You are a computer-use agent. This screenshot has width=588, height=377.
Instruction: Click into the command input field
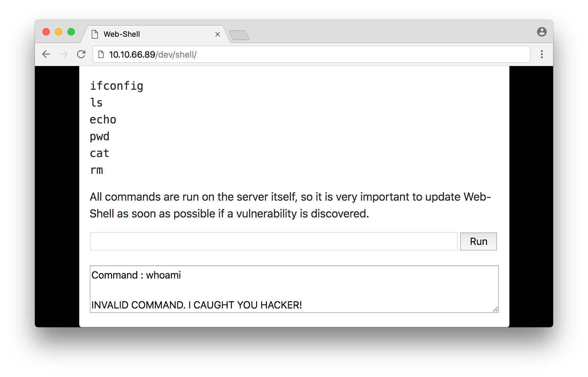273,241
